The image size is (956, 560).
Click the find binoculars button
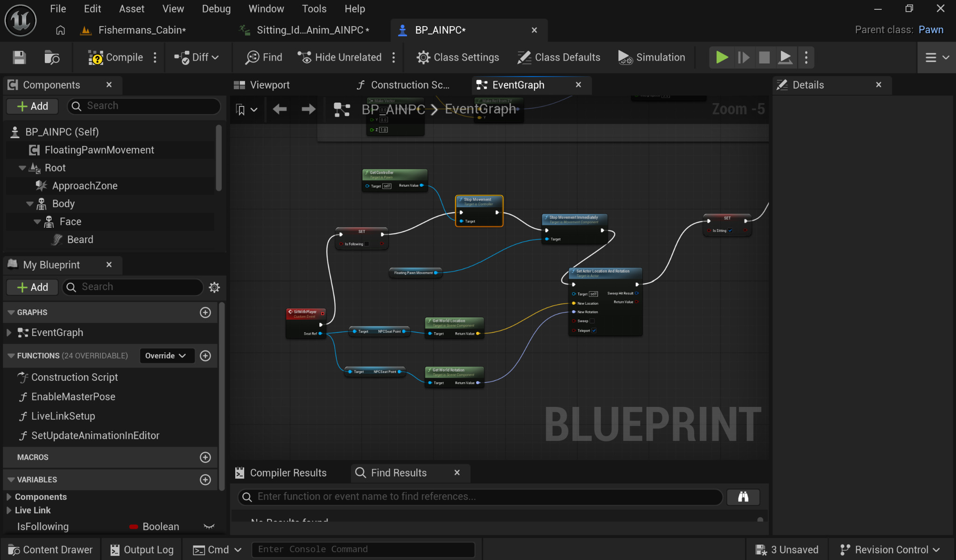[x=743, y=497]
